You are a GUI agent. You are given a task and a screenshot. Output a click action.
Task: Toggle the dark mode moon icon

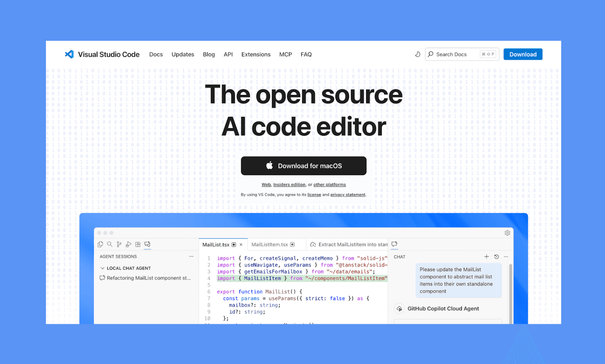click(x=417, y=54)
